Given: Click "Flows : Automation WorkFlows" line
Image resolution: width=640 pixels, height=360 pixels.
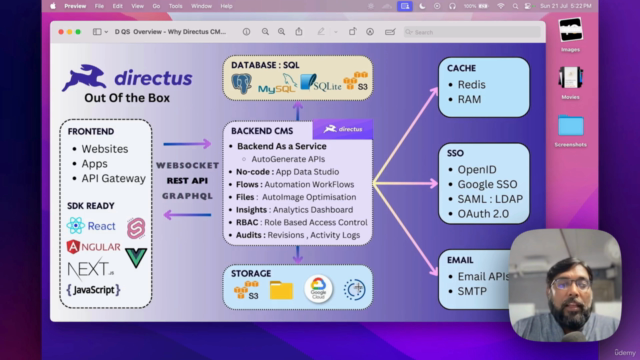Looking at the screenshot, I should click(x=295, y=184).
